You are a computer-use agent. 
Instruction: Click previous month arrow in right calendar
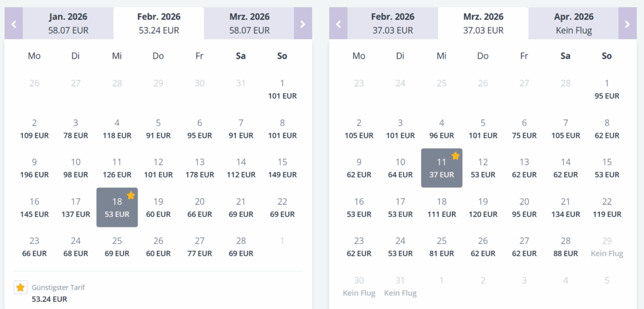(338, 24)
